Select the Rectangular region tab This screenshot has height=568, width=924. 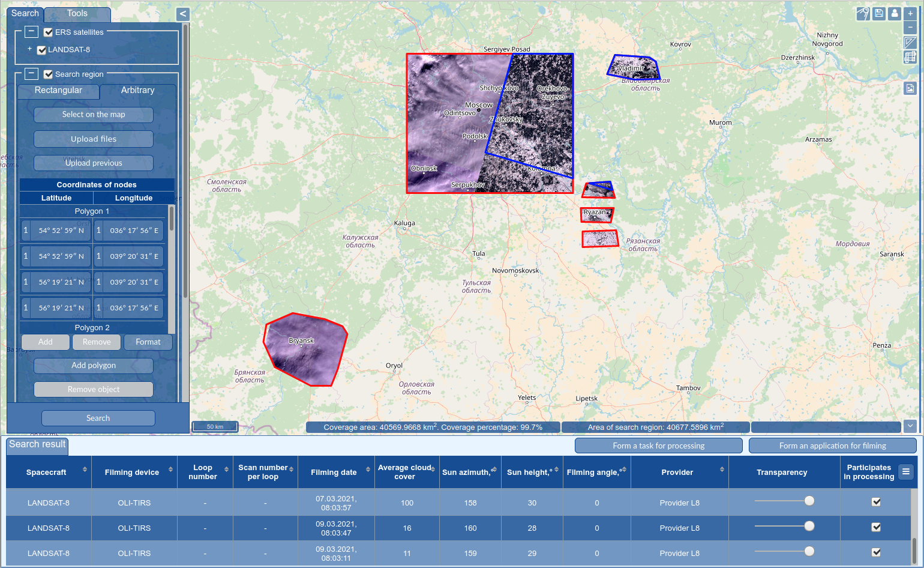[x=58, y=91]
